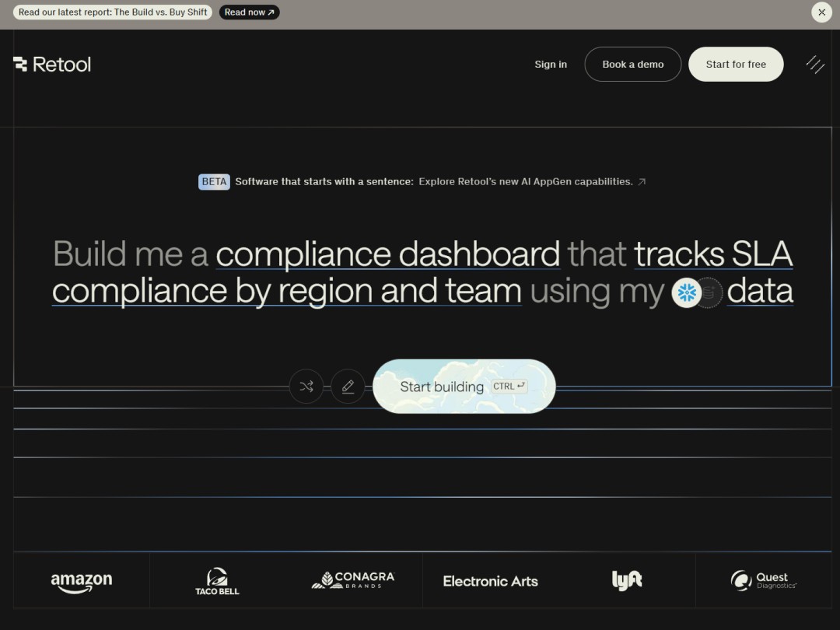Click the Amazon customer logo

[81, 581]
